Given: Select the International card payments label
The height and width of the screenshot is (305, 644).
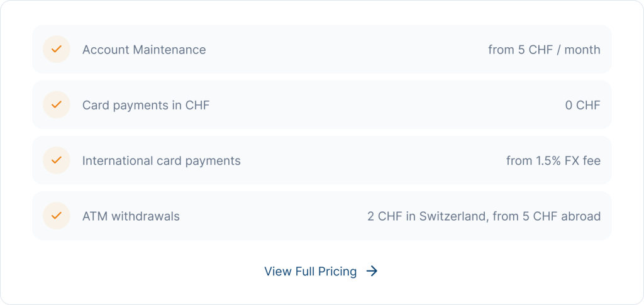Looking at the screenshot, I should click(x=161, y=160).
